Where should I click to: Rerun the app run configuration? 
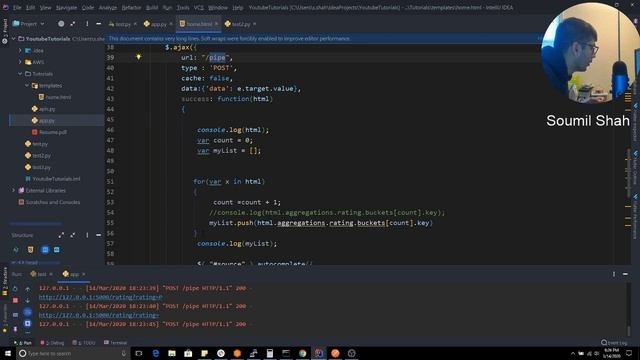pyautogui.click(x=15, y=289)
